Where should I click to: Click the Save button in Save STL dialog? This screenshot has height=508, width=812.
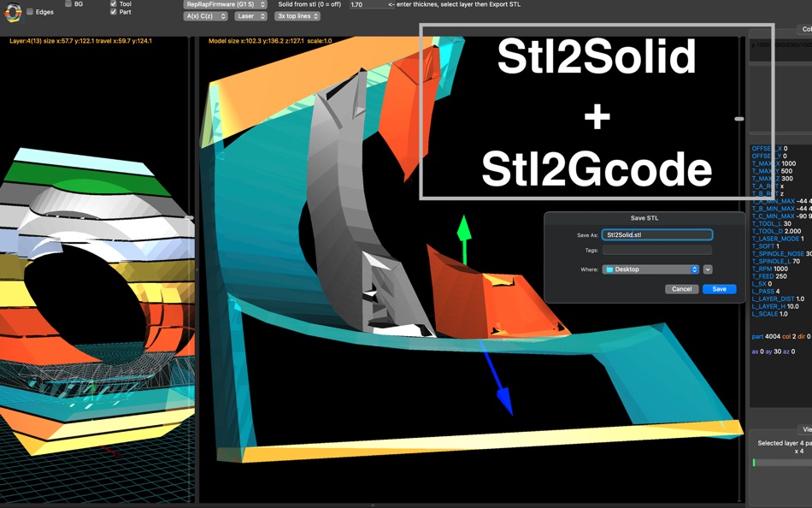point(720,289)
